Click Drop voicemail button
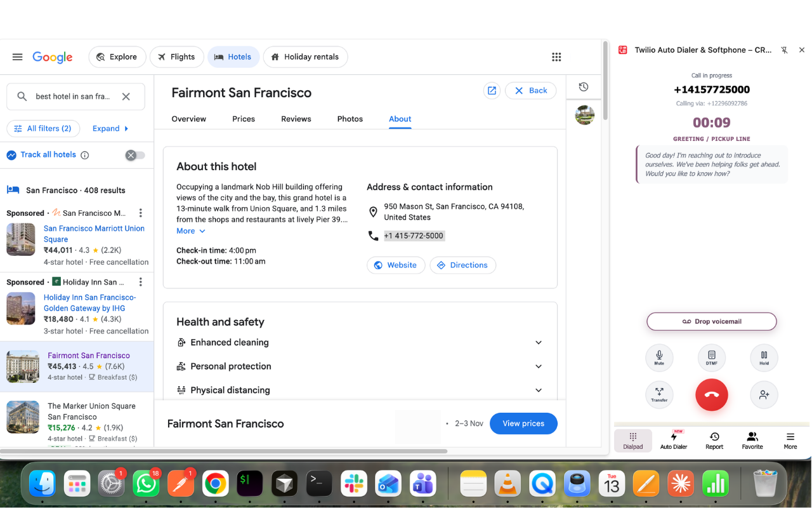 point(712,321)
